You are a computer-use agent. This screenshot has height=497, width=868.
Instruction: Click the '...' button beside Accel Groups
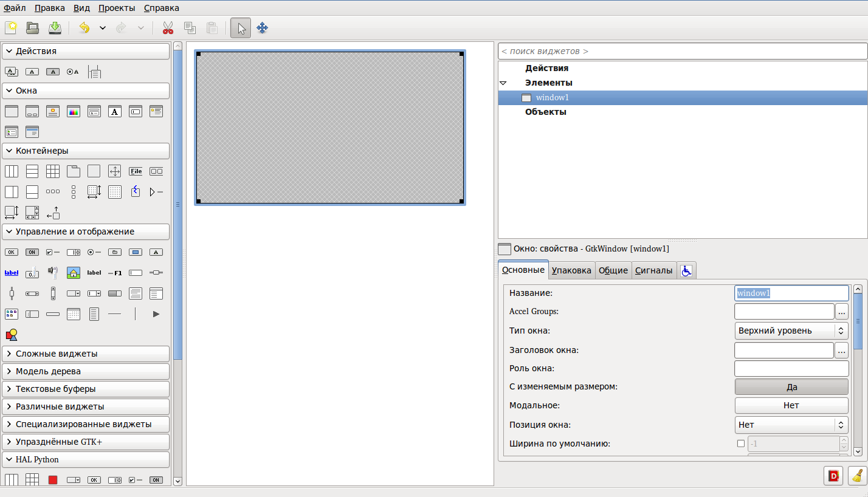click(842, 312)
